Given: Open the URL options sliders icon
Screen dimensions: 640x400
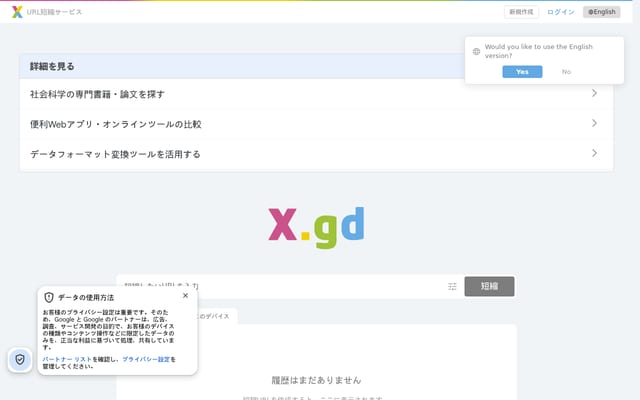Looking at the screenshot, I should [x=452, y=287].
